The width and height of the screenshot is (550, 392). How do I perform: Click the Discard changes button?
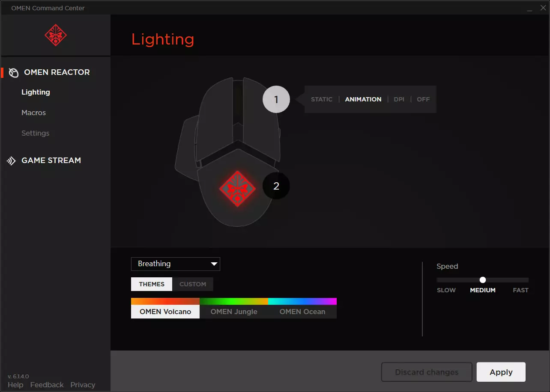pos(427,372)
